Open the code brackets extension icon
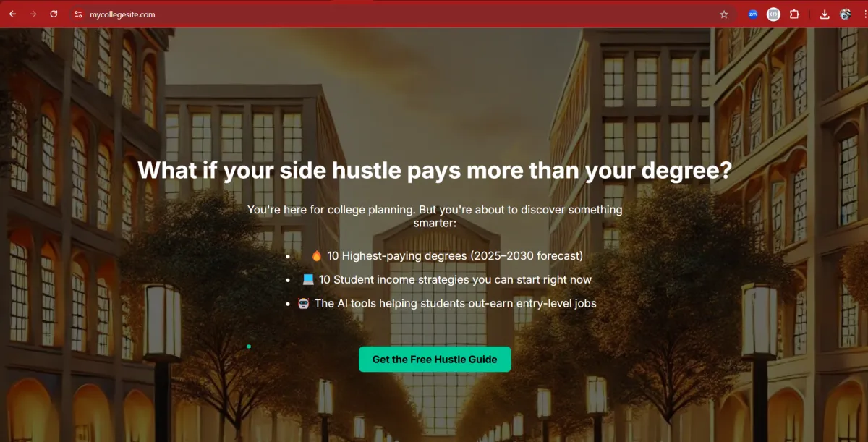Viewport: 868px width, 442px height. [x=773, y=14]
